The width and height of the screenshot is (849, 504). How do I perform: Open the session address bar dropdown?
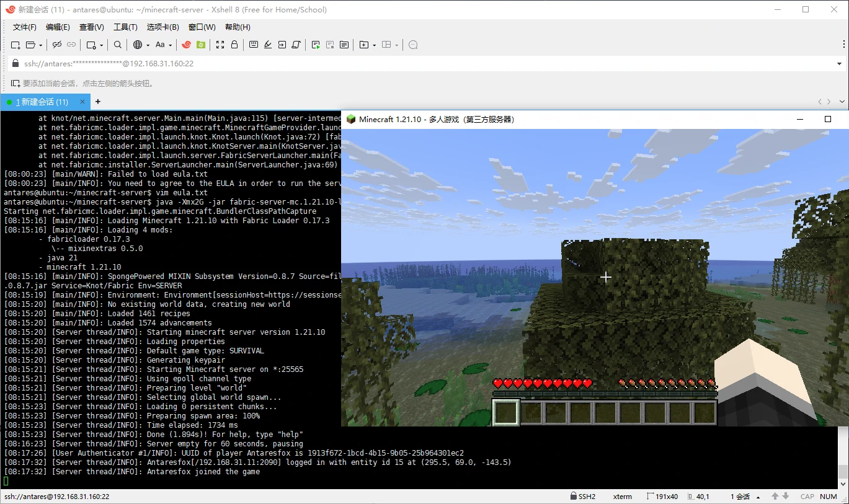[x=840, y=63]
